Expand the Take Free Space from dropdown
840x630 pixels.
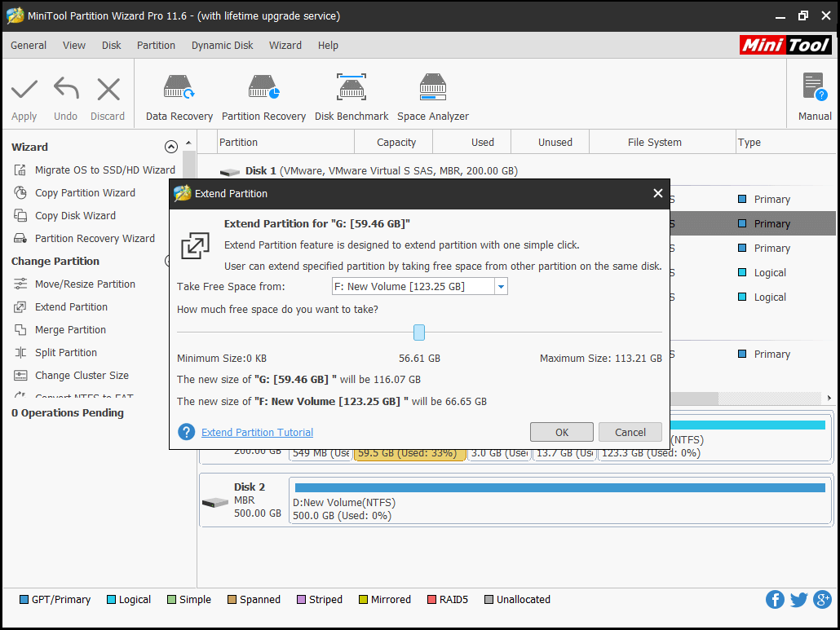point(501,287)
